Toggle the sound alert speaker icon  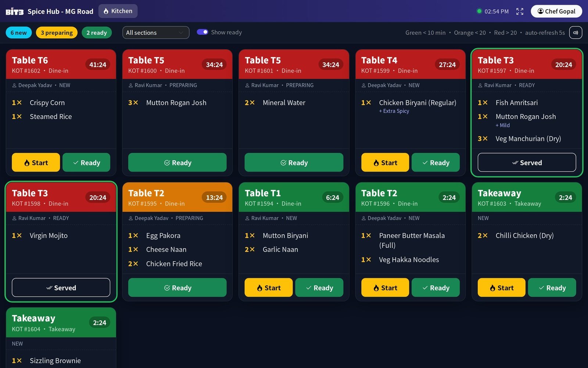(x=576, y=33)
